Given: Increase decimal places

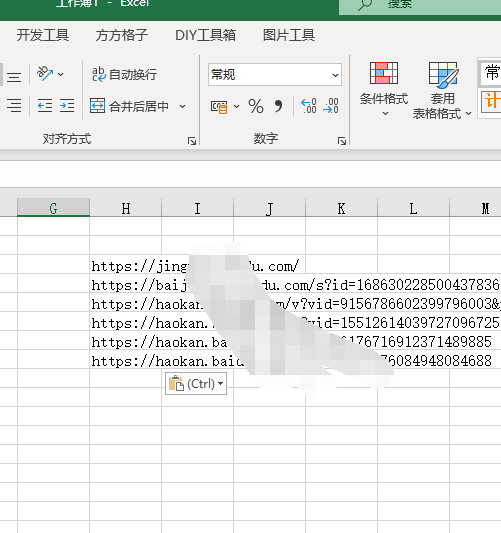Looking at the screenshot, I should (309, 106).
